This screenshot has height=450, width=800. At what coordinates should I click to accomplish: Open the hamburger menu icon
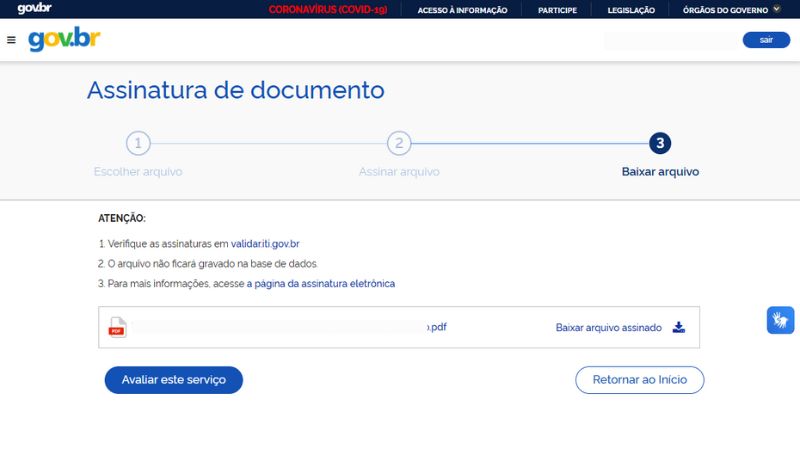click(11, 40)
